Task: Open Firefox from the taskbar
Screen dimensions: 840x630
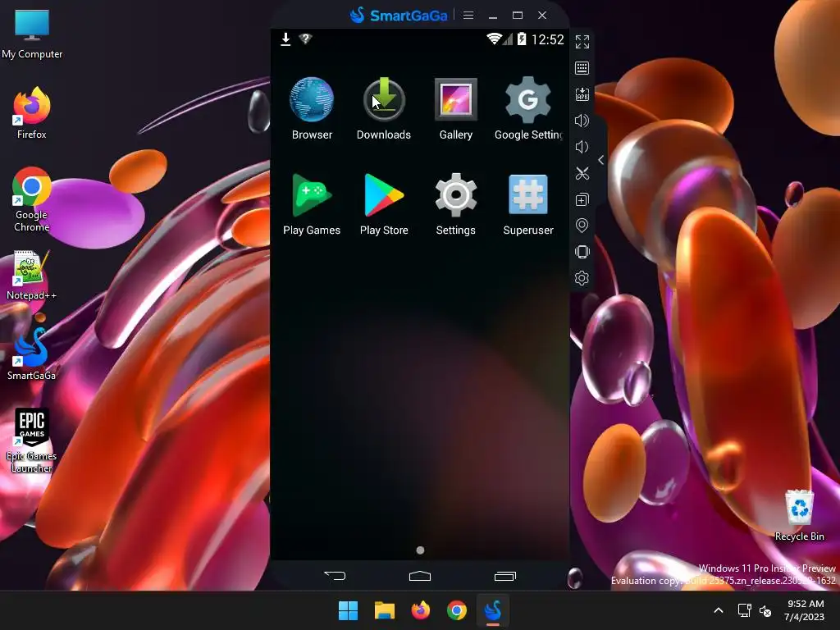Action: pyautogui.click(x=421, y=610)
